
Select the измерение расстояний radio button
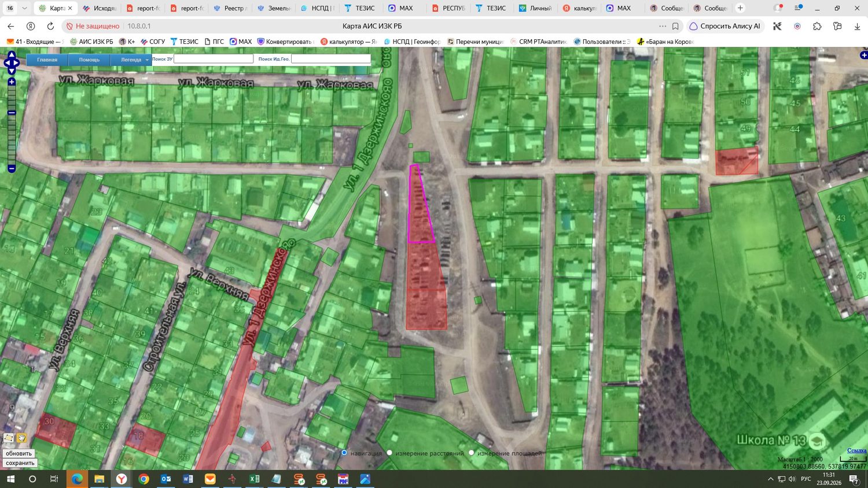pos(389,453)
